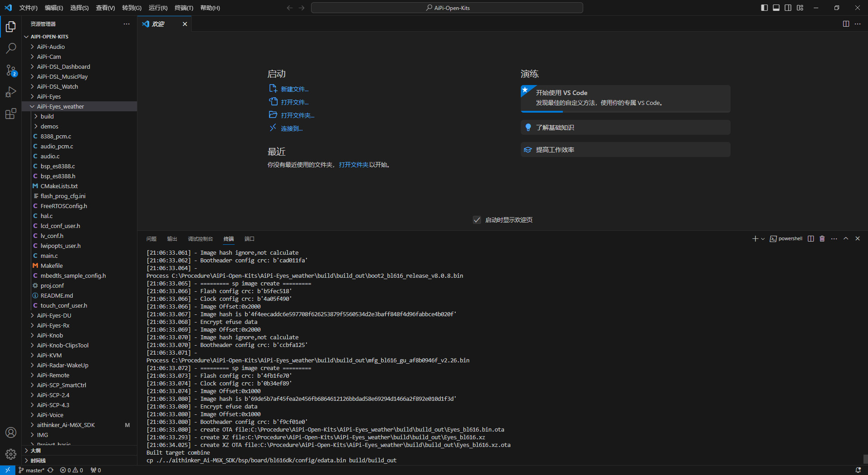Close the Welcome tab
Viewport: 868px width, 475px height.
click(185, 24)
